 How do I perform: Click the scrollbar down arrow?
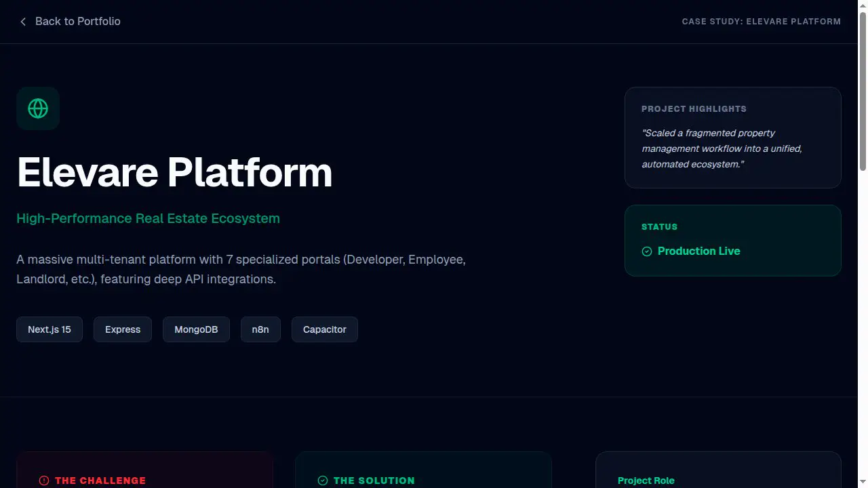pyautogui.click(x=863, y=483)
